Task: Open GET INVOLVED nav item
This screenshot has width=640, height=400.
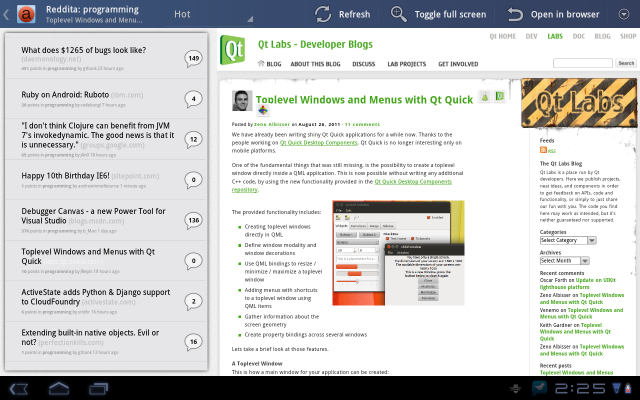Action: (458, 64)
